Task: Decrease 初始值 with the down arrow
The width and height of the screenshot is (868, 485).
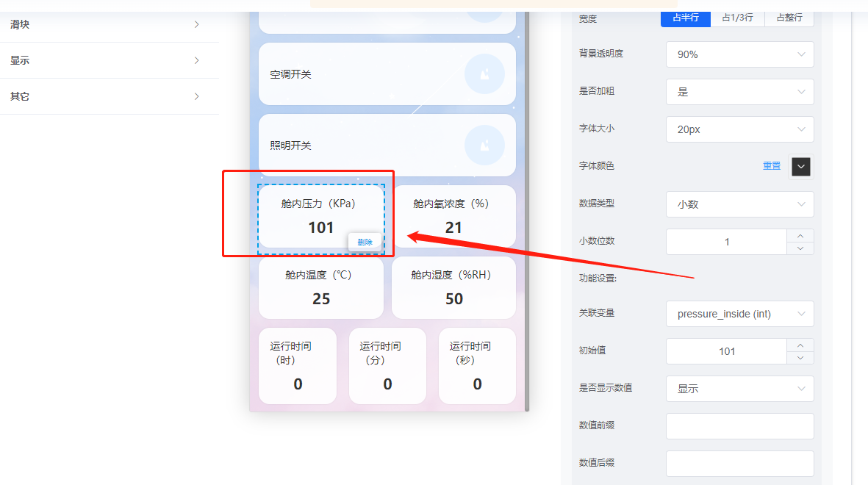Action: [801, 357]
